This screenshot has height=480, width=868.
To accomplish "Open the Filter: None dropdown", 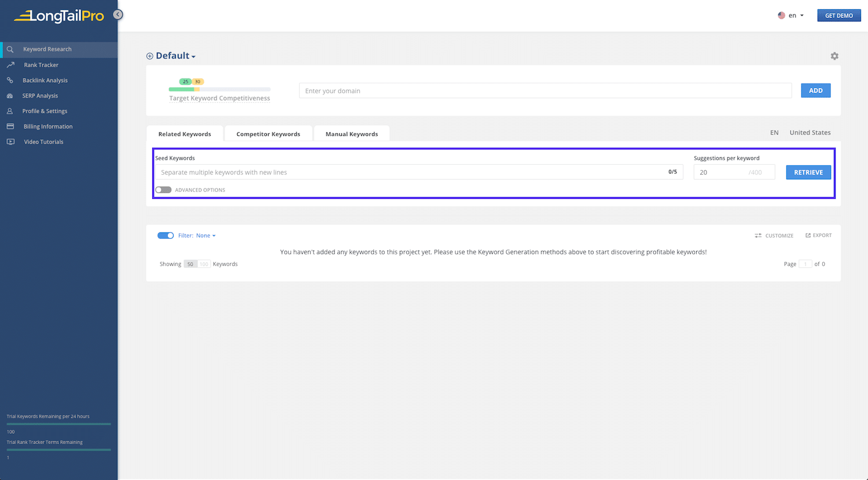I will pyautogui.click(x=205, y=235).
